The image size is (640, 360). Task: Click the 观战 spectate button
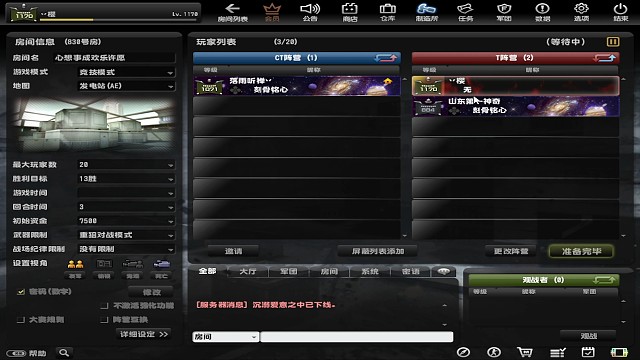(x=588, y=336)
